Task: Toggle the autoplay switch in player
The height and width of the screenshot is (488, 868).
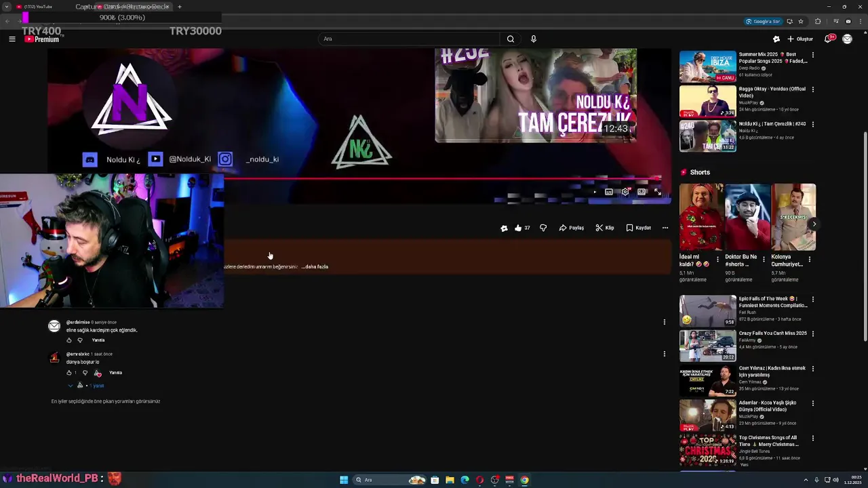Action: click(x=593, y=192)
